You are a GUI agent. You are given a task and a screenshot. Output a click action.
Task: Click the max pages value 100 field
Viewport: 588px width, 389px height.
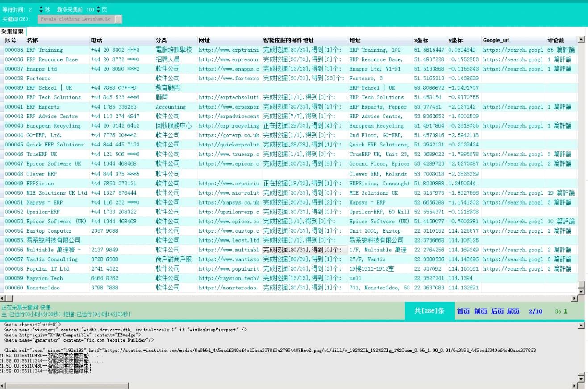[90, 9]
